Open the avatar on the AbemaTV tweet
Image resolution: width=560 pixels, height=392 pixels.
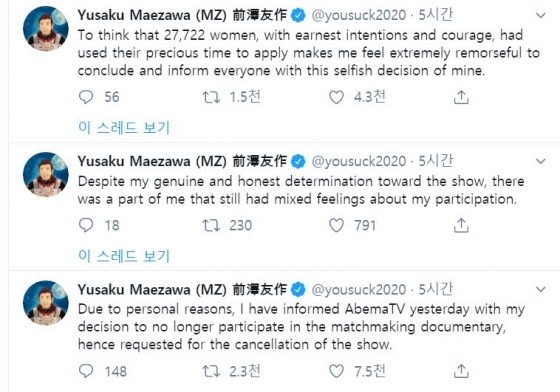[x=46, y=303]
